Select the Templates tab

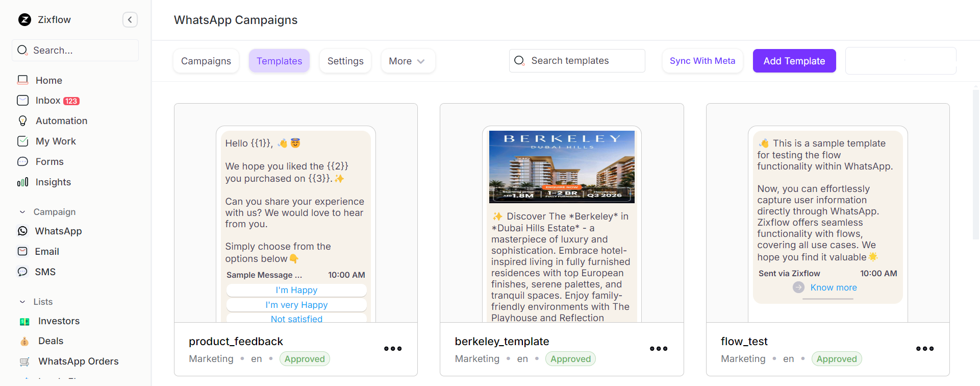(x=280, y=61)
